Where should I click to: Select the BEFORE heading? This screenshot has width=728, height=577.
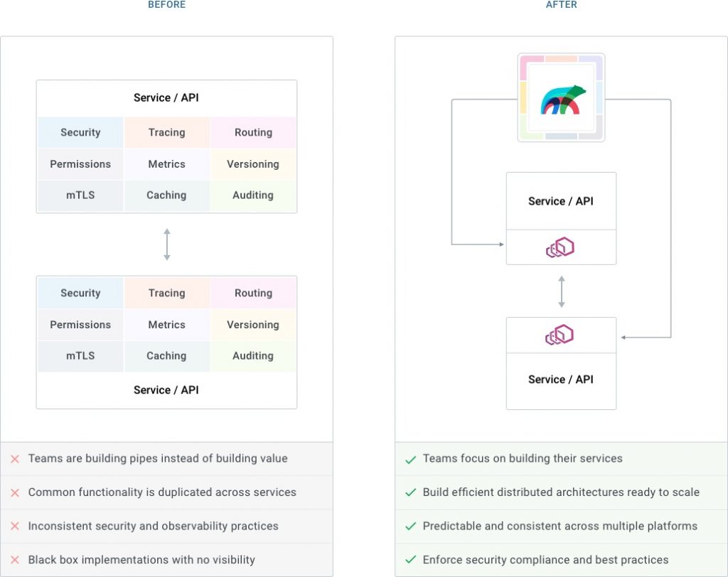click(x=166, y=5)
